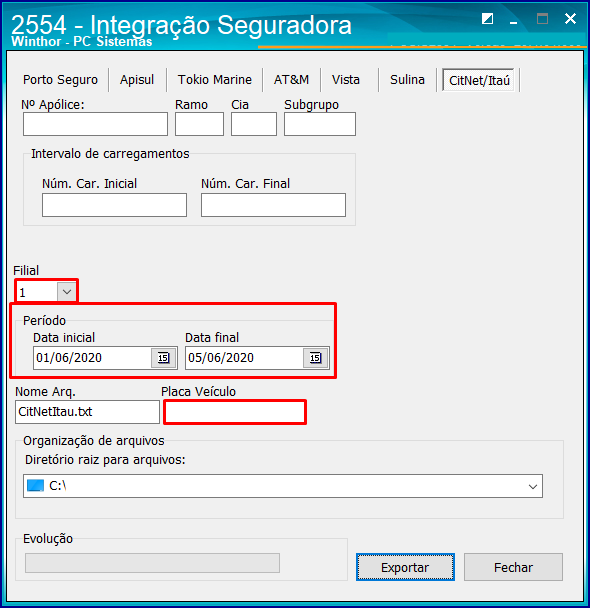Click the Cia input field
The image size is (590, 608).
254,124
